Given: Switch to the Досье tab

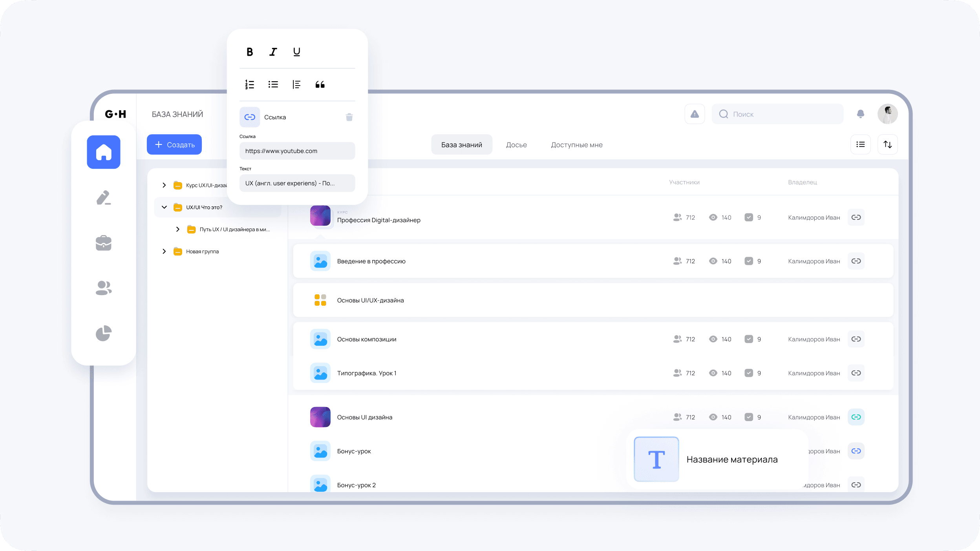Looking at the screenshot, I should click(516, 145).
